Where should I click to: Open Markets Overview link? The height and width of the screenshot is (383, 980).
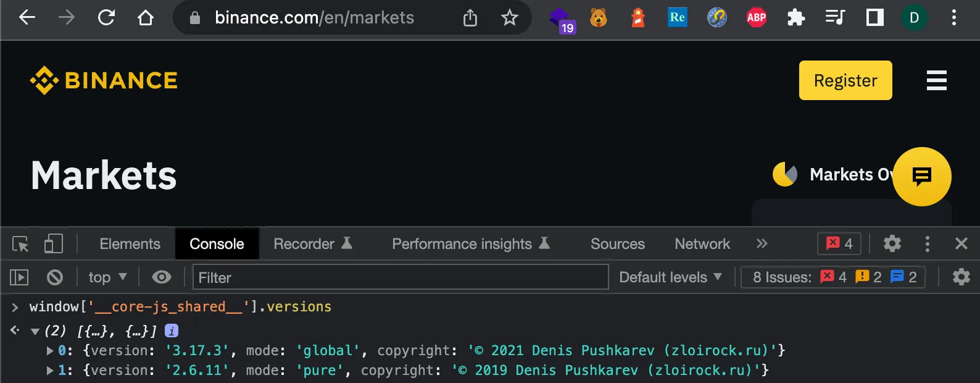[833, 174]
